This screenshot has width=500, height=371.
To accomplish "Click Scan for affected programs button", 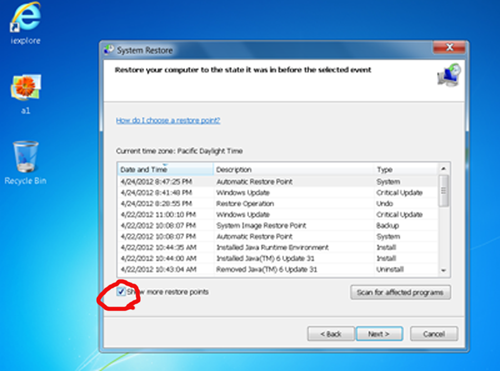I will click(x=400, y=292).
